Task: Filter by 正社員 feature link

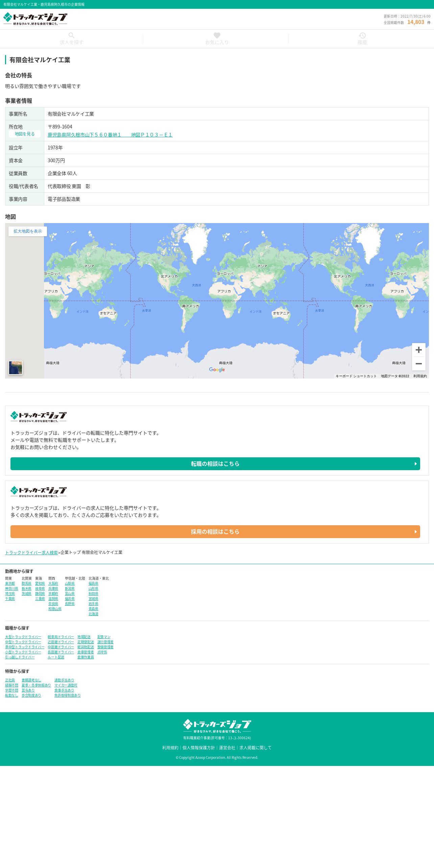Action: click(10, 680)
